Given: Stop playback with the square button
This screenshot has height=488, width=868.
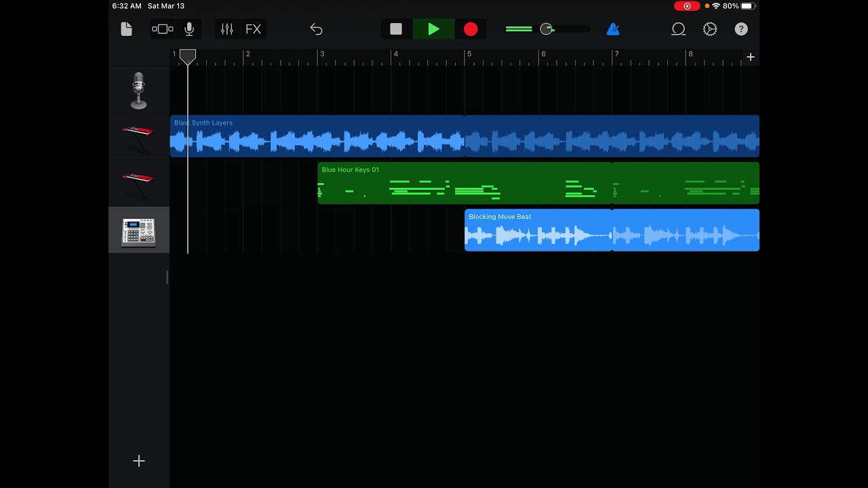Looking at the screenshot, I should point(396,29).
